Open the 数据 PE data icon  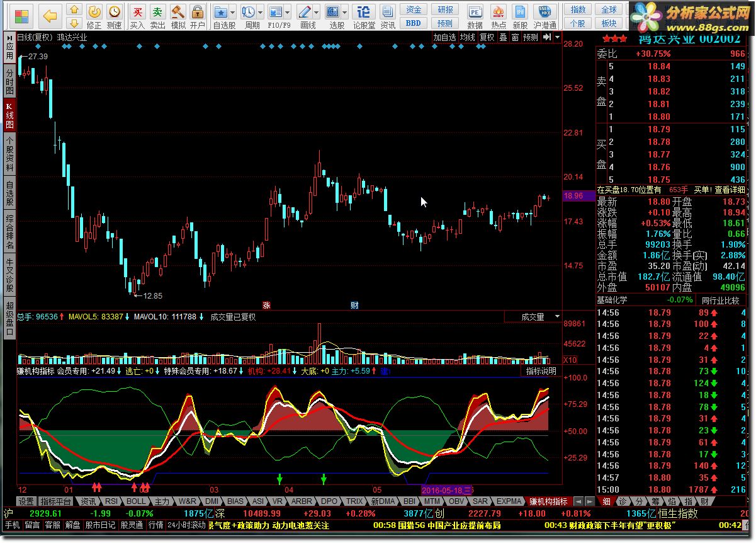[475, 16]
